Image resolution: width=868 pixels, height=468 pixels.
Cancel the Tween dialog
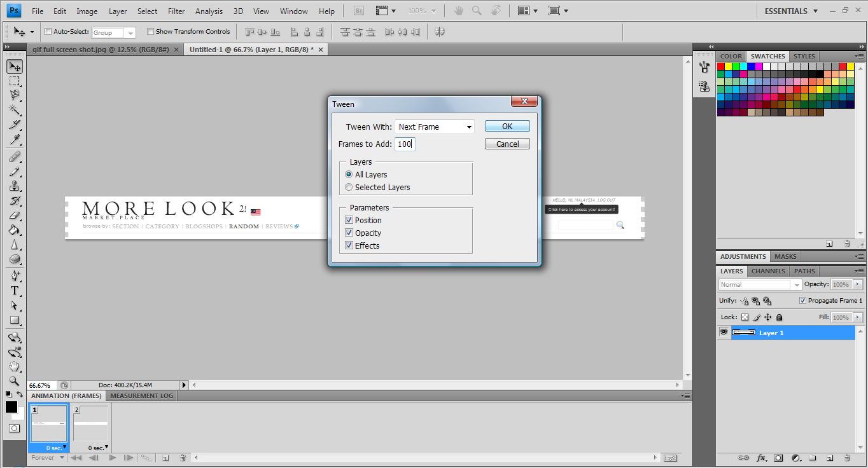click(507, 144)
